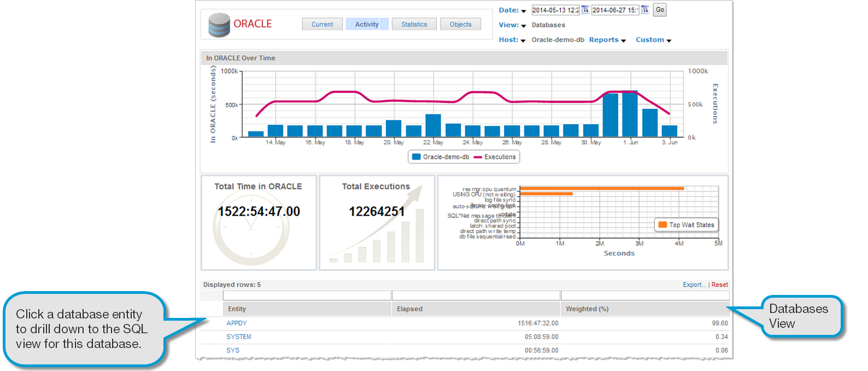The height and width of the screenshot is (371, 868).
Task: Click the Oracle database logo
Action: coord(219,25)
